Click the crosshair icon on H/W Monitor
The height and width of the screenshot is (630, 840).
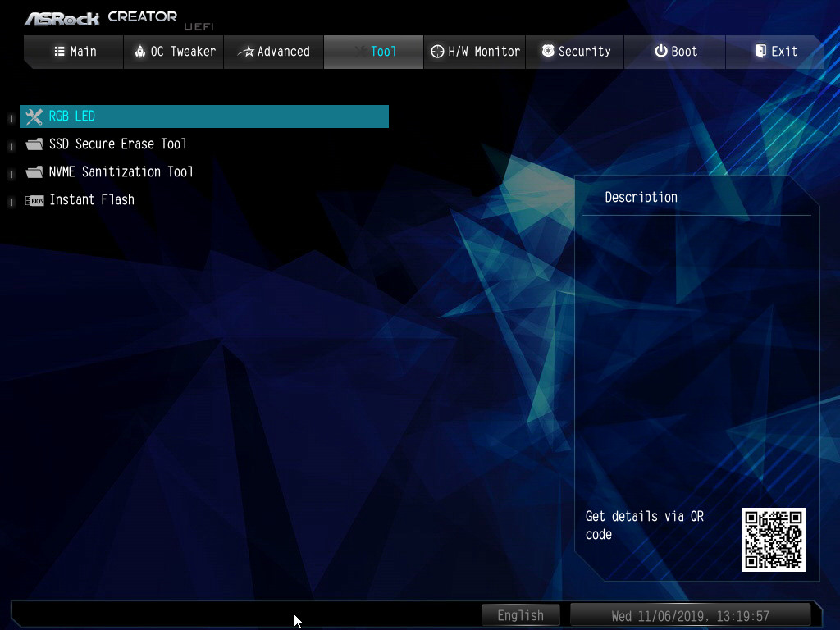tap(437, 52)
